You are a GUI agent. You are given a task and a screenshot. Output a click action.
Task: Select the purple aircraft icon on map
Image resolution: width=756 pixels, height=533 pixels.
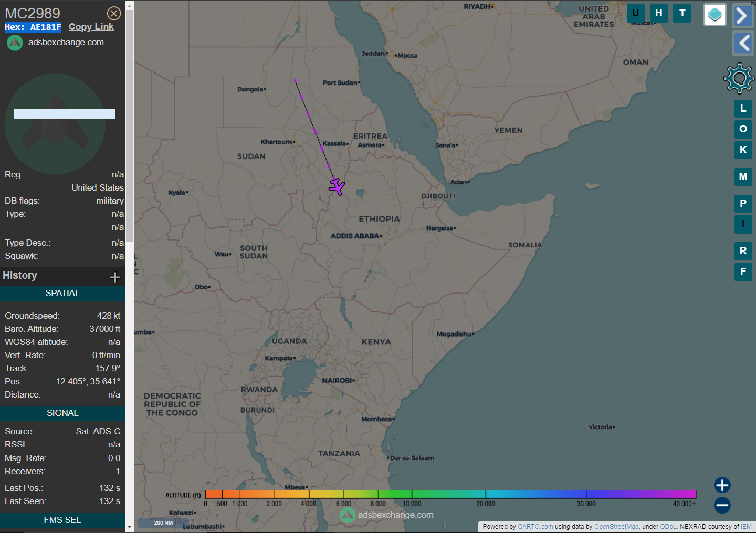337,186
